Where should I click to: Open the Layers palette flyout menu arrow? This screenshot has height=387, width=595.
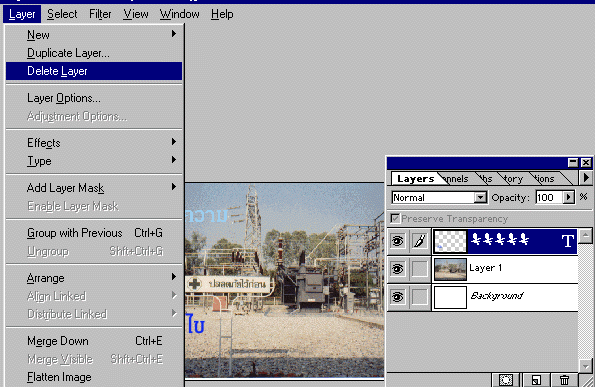pos(586,177)
